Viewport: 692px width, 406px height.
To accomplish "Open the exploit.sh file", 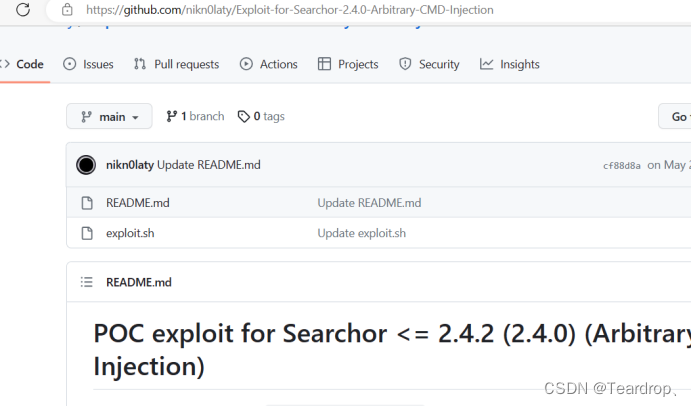I will 130,233.
